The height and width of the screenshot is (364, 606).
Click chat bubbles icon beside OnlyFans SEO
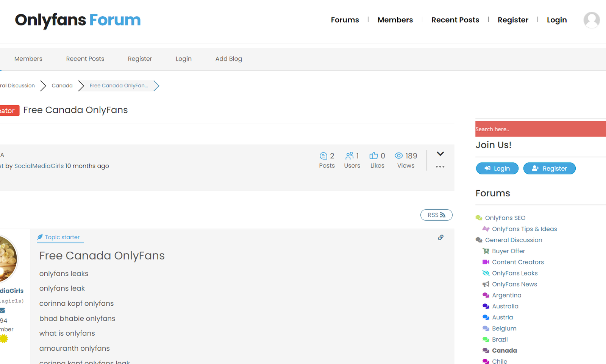click(x=479, y=218)
